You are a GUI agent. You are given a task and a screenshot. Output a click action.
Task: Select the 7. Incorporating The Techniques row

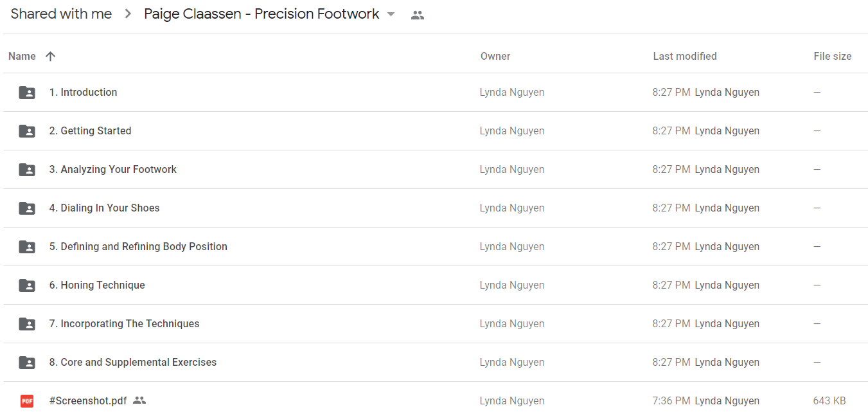[x=436, y=324]
